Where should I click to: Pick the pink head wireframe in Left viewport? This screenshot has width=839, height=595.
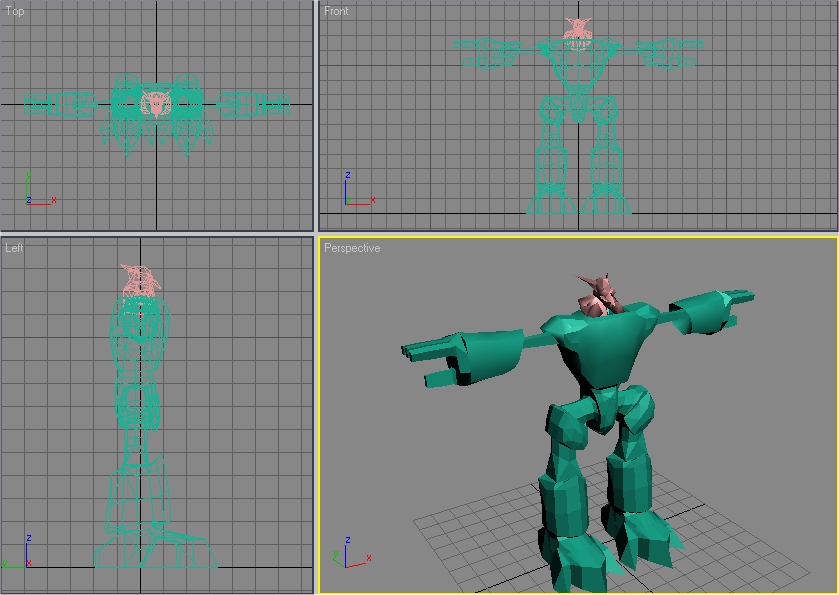point(140,281)
